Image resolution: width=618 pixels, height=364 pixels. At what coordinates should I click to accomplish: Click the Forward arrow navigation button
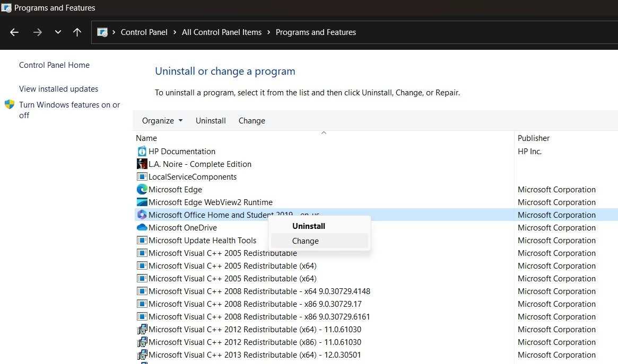(38, 32)
